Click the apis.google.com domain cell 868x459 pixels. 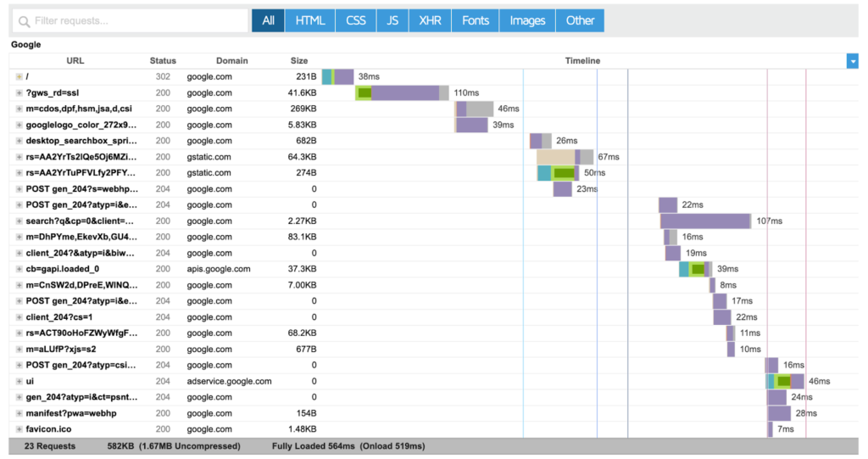pyautogui.click(x=218, y=269)
